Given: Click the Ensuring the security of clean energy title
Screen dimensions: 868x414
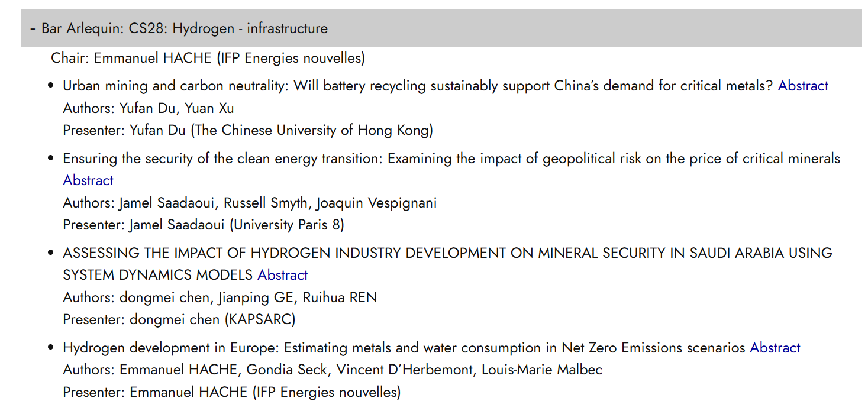Looking at the screenshot, I should pos(451,159).
